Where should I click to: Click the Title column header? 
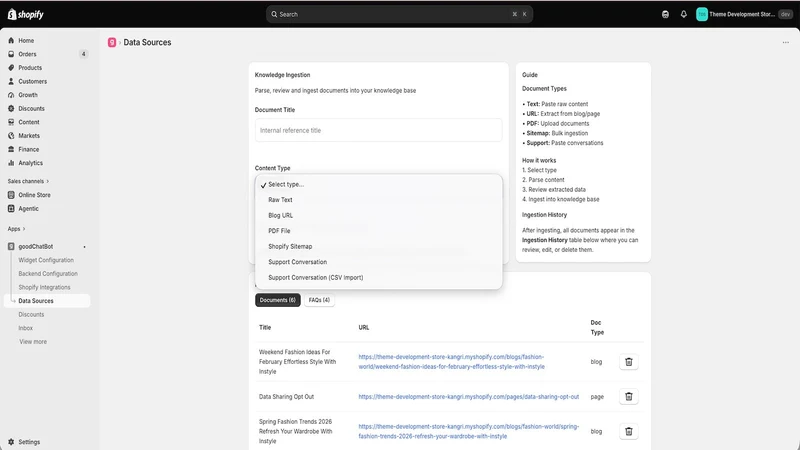click(x=265, y=328)
